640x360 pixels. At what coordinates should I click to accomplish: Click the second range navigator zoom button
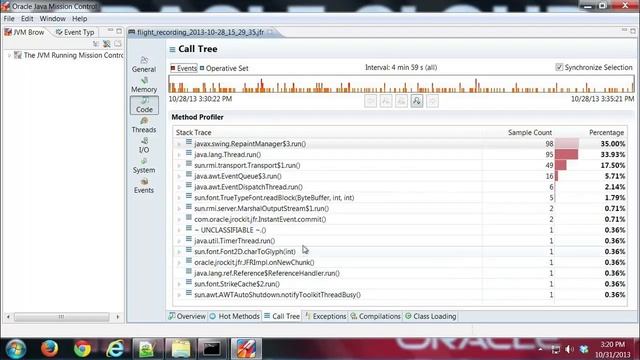(386, 101)
